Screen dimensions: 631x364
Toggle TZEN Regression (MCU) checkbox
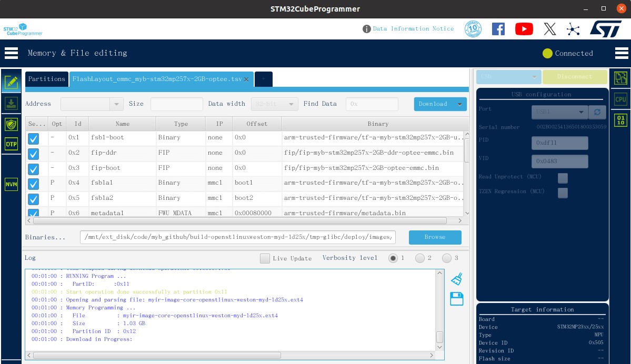563,193
